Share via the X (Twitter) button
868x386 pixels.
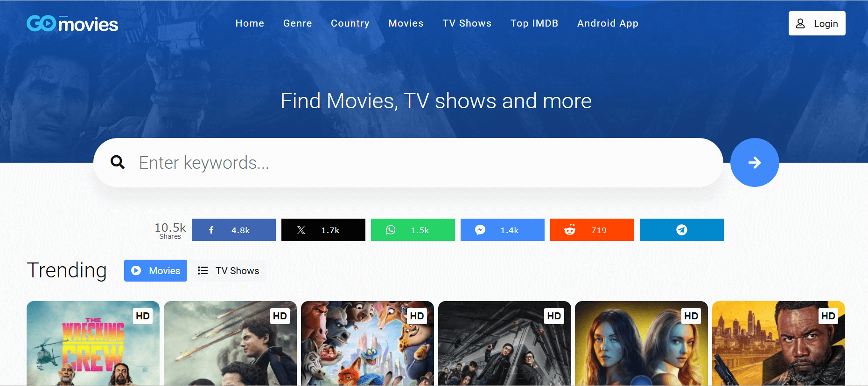tap(323, 230)
